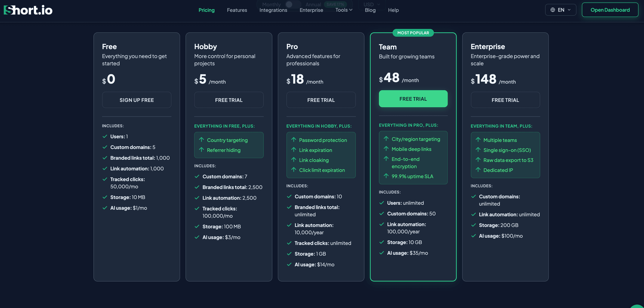The image size is (644, 308).
Task: Click checkmark beside Free plan Users: 1
Action: point(105,136)
